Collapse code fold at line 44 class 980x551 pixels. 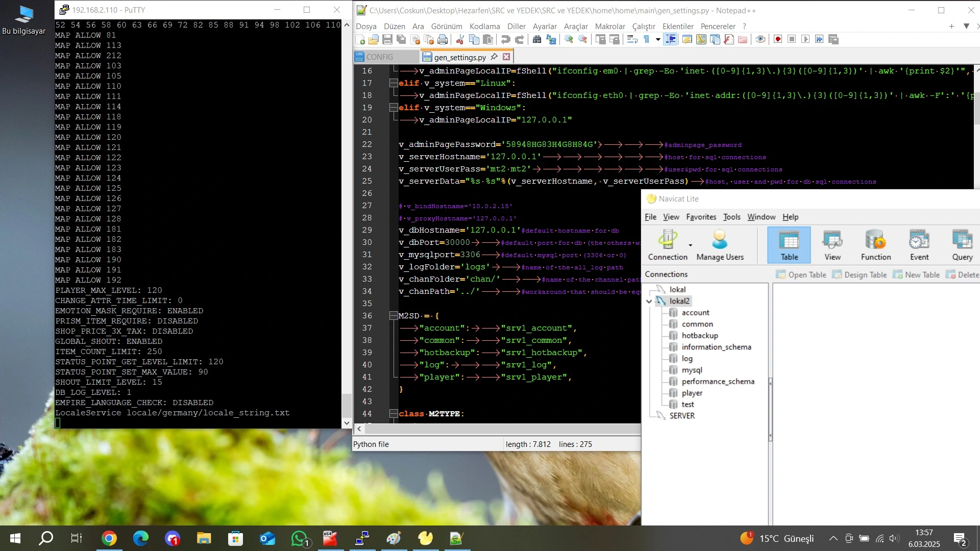pos(393,414)
